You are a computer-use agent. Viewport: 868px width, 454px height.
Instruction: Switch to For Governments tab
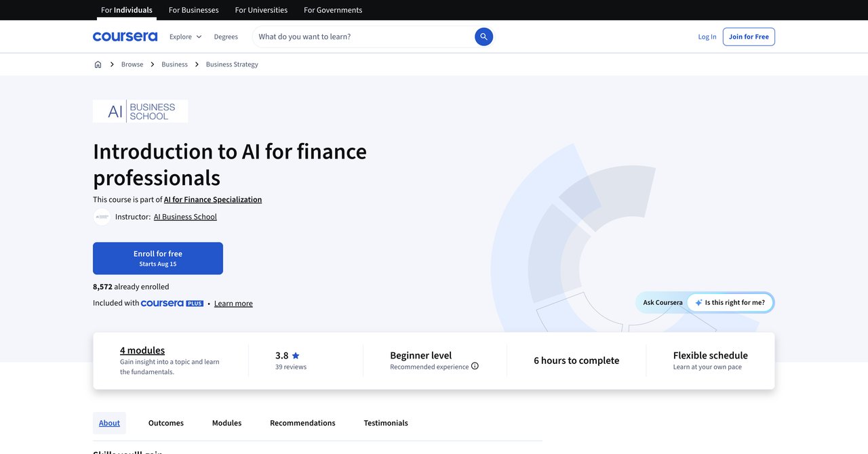pyautogui.click(x=333, y=10)
